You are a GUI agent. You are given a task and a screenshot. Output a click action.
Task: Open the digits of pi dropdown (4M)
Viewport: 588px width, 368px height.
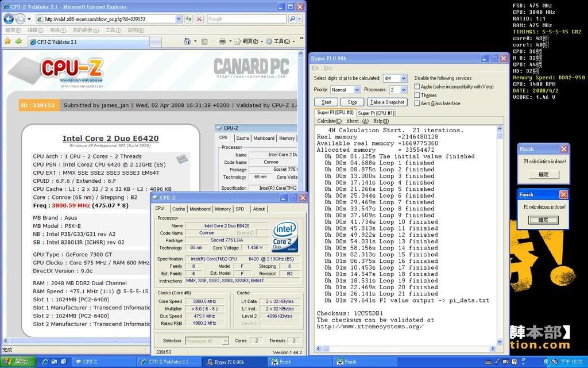coord(404,78)
